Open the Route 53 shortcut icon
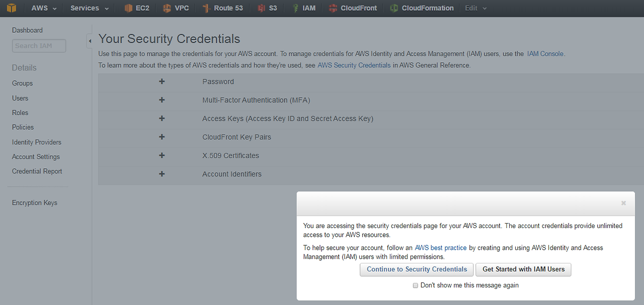644x305 pixels. 206,8
